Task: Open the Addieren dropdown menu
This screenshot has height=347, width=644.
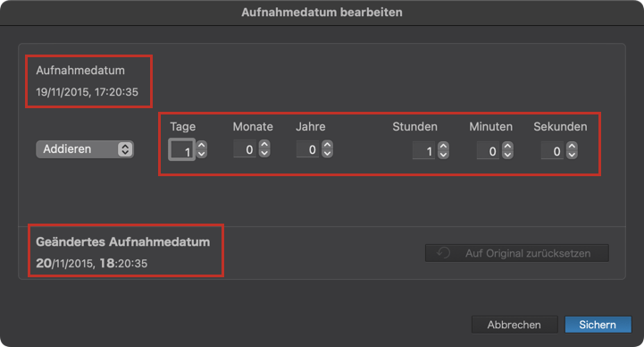Action: [85, 149]
